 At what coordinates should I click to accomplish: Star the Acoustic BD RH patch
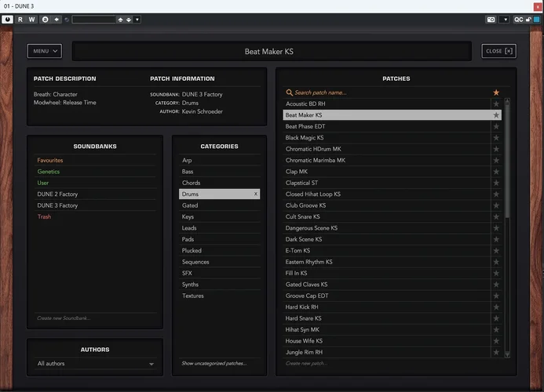pyautogui.click(x=496, y=103)
